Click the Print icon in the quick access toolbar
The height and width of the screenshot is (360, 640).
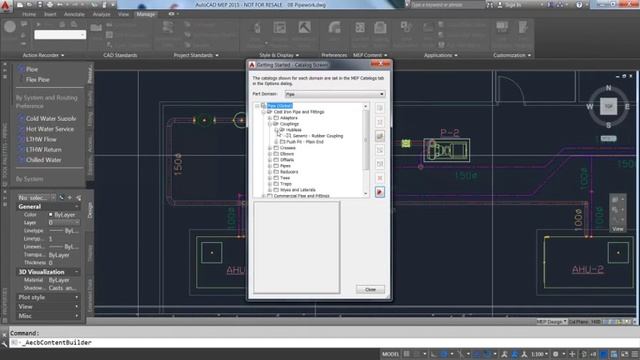point(50,5)
